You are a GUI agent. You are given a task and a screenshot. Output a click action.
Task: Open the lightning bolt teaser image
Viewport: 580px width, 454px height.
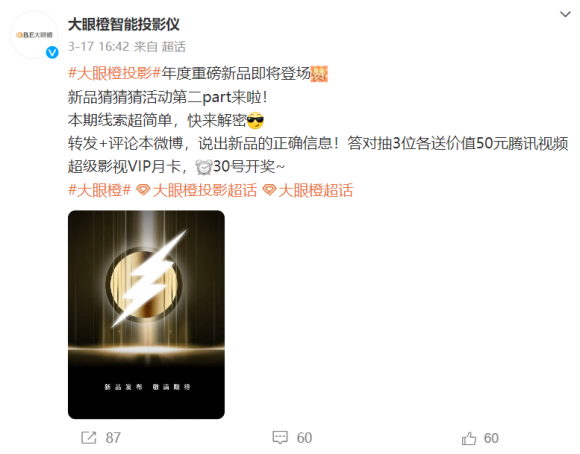click(x=146, y=315)
